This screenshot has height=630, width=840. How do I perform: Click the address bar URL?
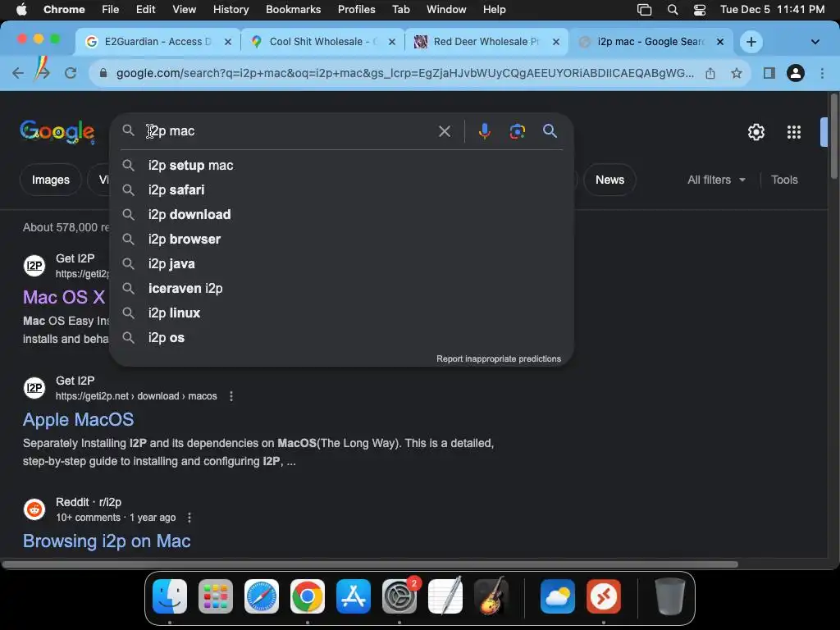coord(404,73)
